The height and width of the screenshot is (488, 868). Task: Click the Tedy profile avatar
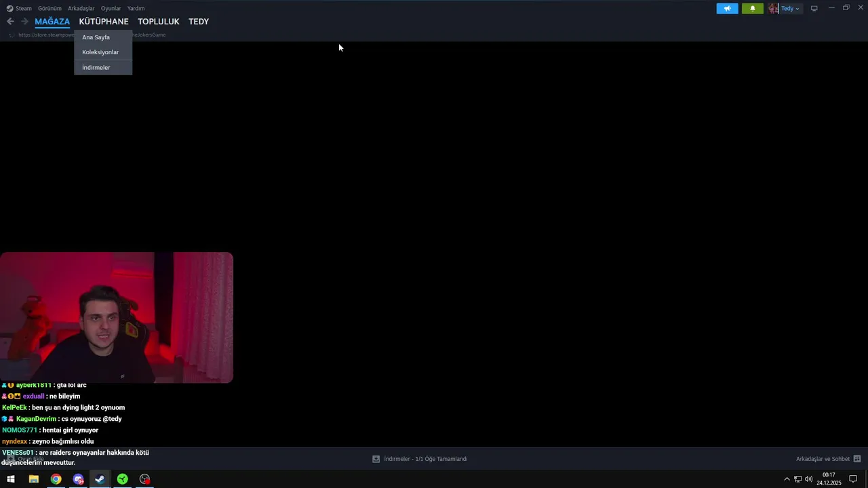[x=773, y=8]
